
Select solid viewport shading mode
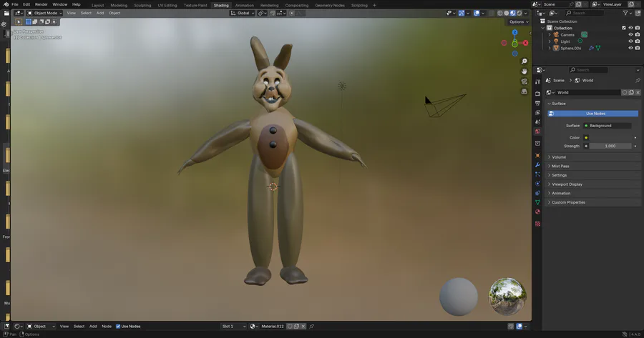[x=507, y=13]
